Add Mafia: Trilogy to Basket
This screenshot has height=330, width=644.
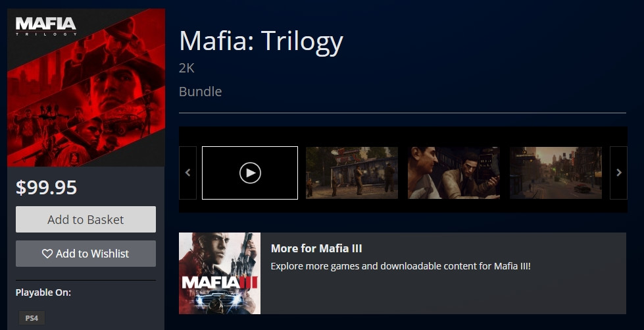click(x=86, y=219)
